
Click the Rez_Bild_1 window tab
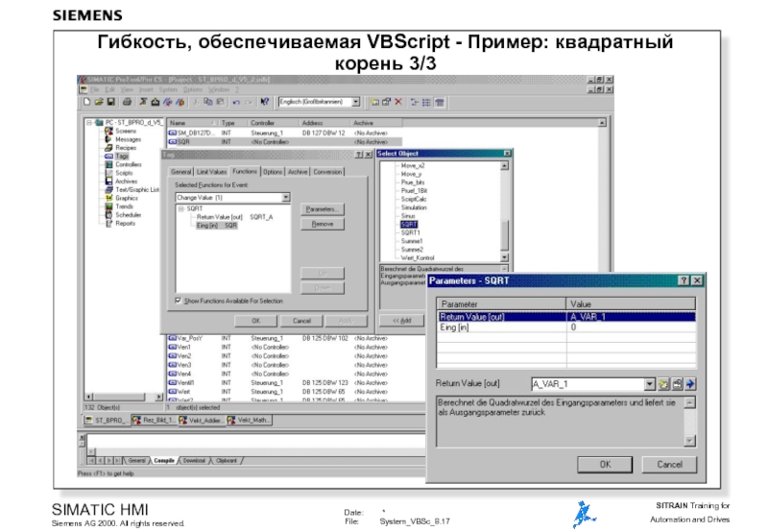tap(154, 421)
